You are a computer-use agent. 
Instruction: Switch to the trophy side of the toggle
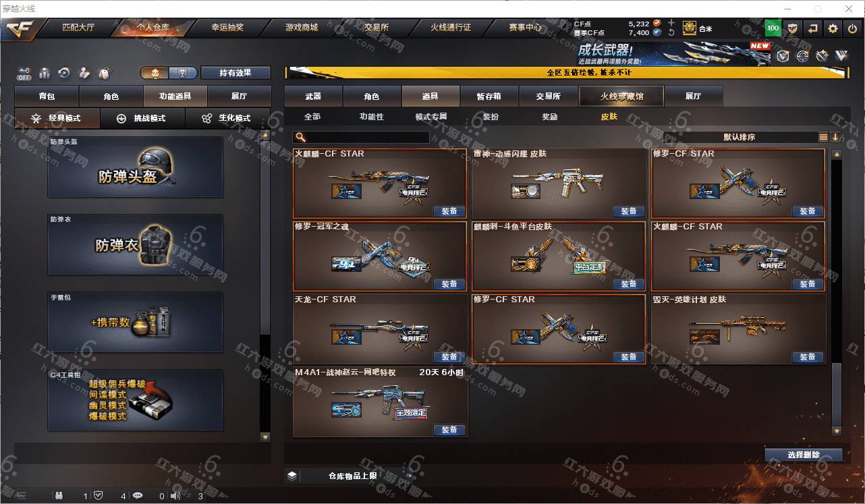(x=182, y=72)
